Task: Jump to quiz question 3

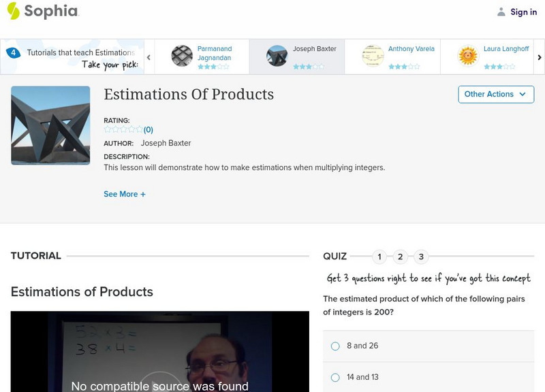Action: pos(421,257)
